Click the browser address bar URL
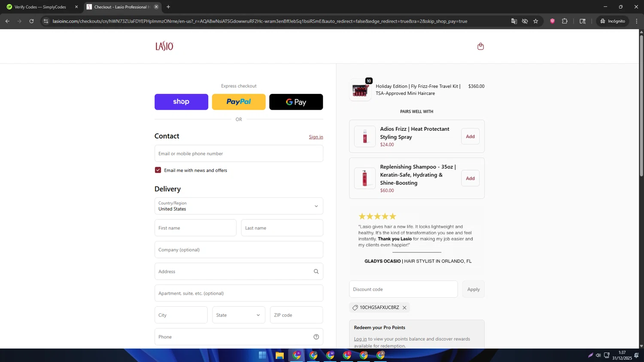 click(x=260, y=21)
